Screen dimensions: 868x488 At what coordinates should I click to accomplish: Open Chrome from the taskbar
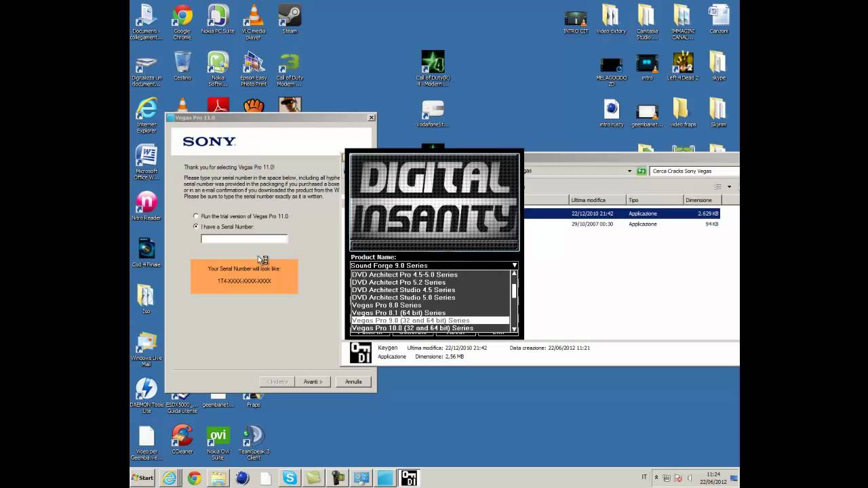[x=194, y=478]
